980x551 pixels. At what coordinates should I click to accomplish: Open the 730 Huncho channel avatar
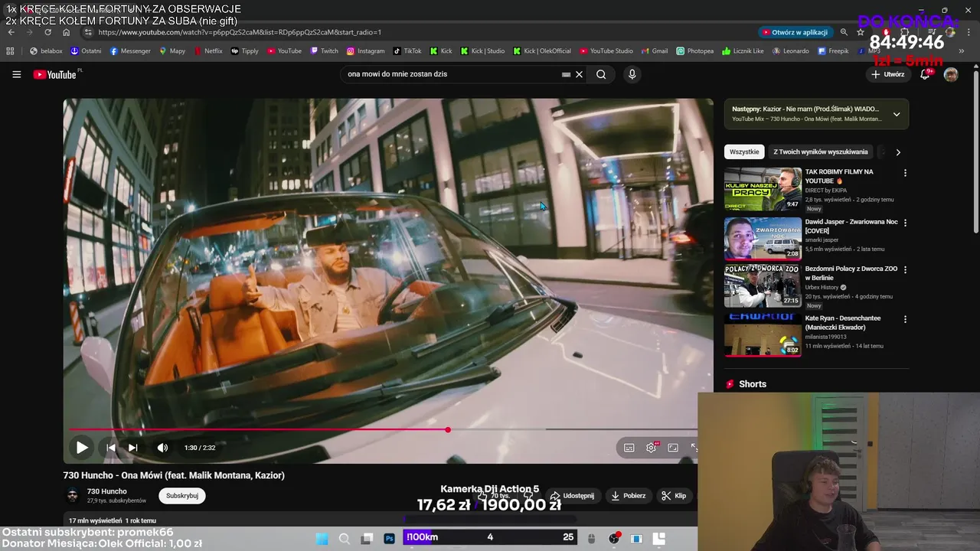73,496
